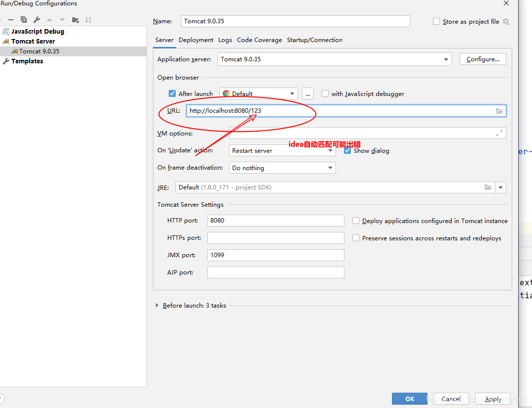Remove configuration with the minus icon

click(11, 20)
